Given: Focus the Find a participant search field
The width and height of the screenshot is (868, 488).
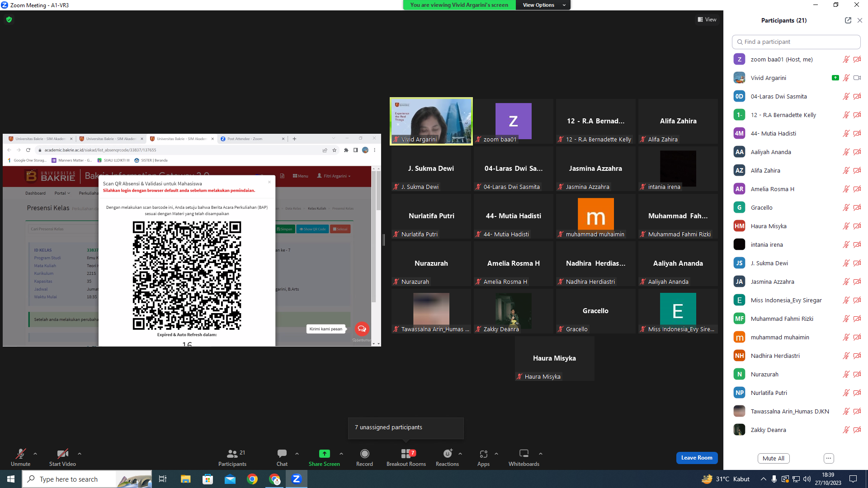Looking at the screenshot, I should point(796,42).
